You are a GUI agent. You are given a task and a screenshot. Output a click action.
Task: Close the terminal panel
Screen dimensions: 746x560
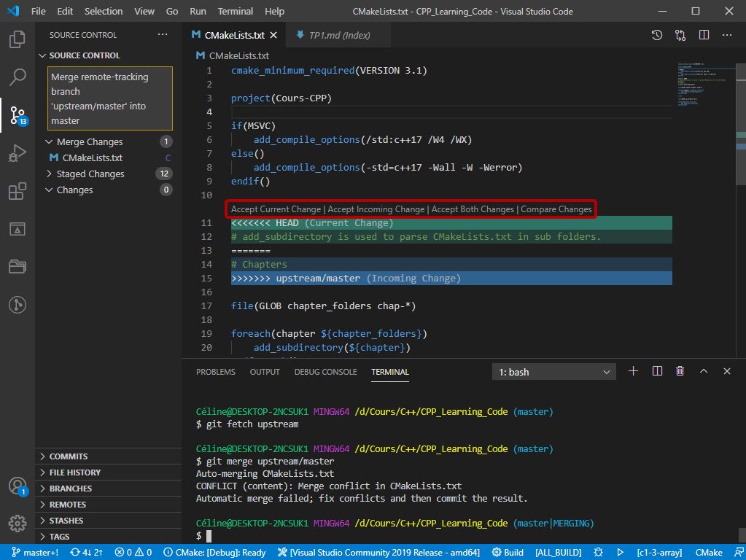click(727, 371)
